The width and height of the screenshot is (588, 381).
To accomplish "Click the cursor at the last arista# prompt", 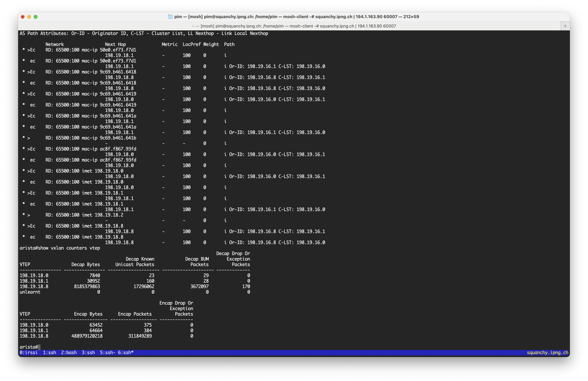I will [39, 347].
